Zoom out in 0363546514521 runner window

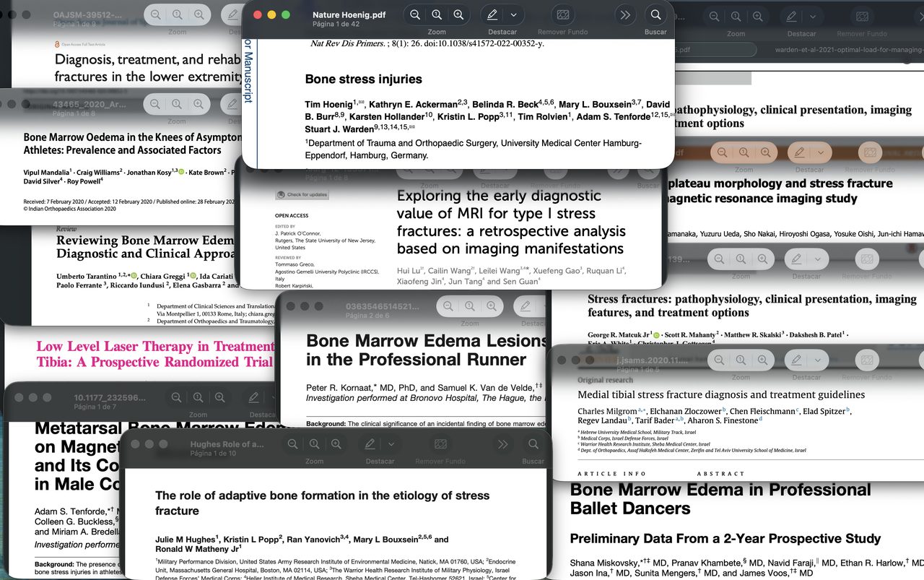click(x=448, y=306)
